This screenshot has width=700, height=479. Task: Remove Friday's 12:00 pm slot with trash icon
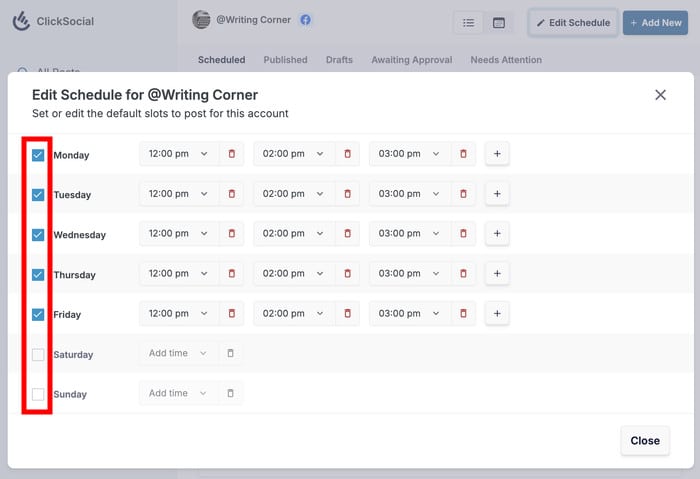[231, 314]
